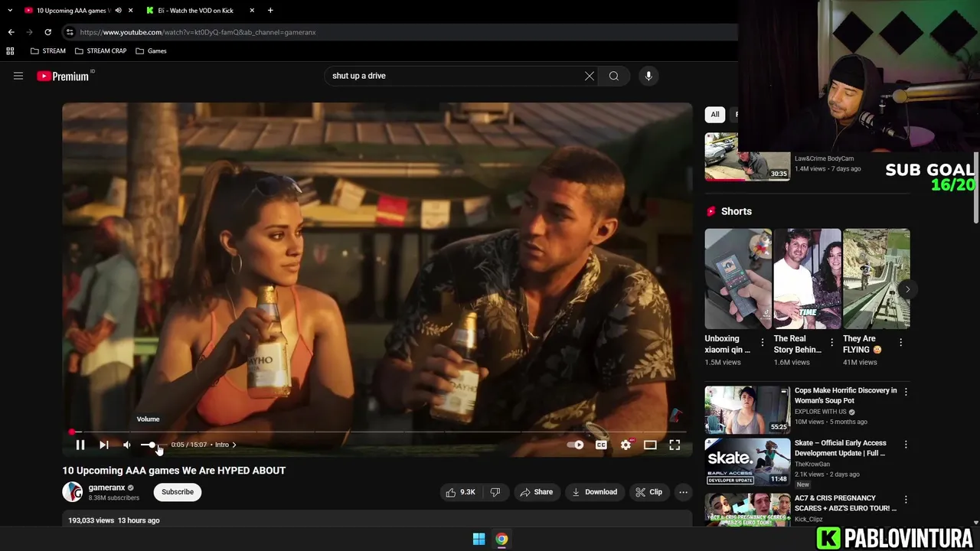Open the Law&Crime BodyCam video thumbnail
The height and width of the screenshot is (551, 980).
pyautogui.click(x=747, y=157)
